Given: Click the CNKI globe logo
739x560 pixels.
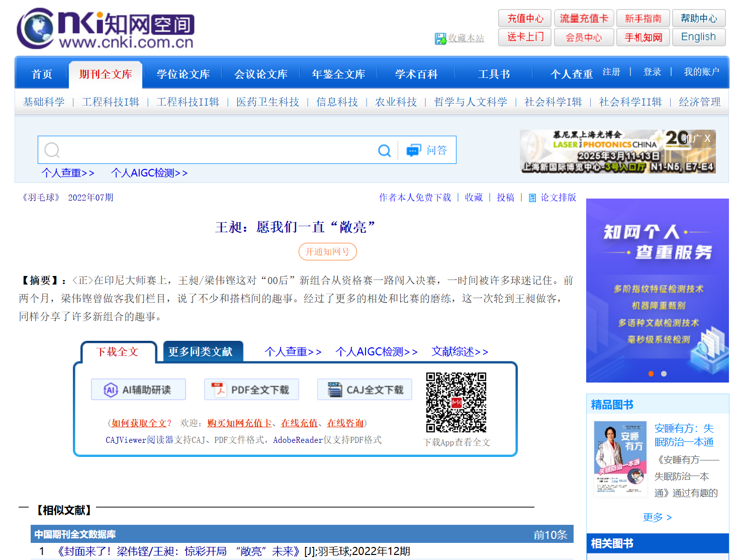Looking at the screenshot, I should click(35, 29).
